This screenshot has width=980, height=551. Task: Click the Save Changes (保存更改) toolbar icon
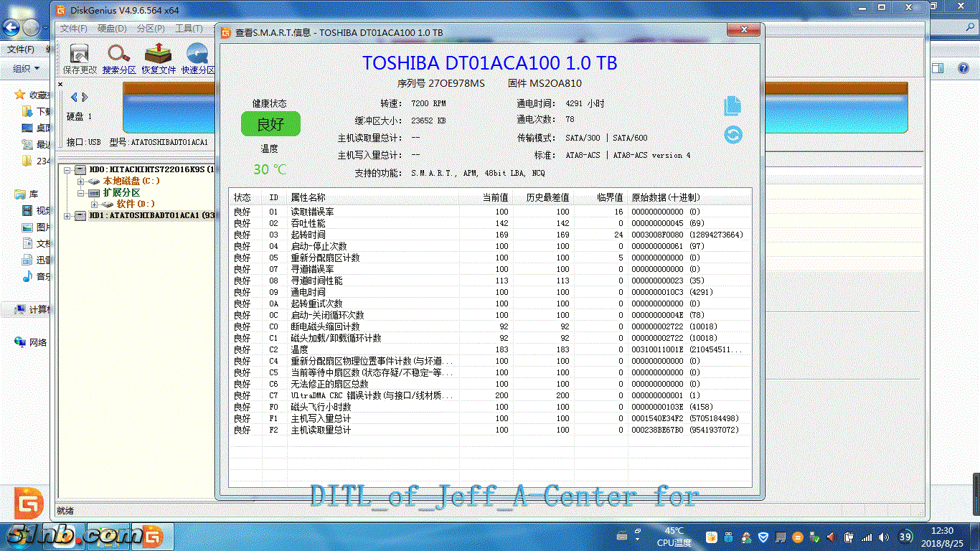tap(80, 58)
